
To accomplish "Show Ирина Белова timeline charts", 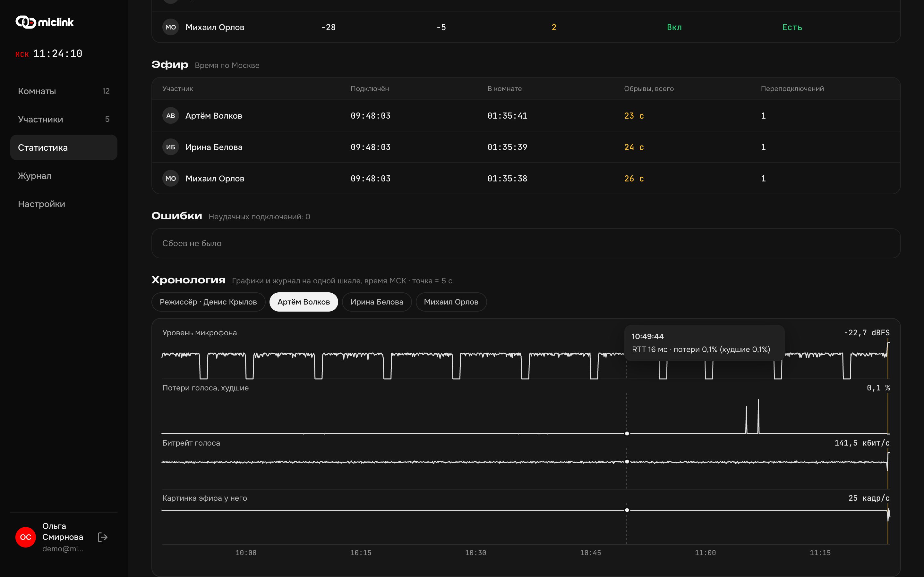I will (x=377, y=302).
